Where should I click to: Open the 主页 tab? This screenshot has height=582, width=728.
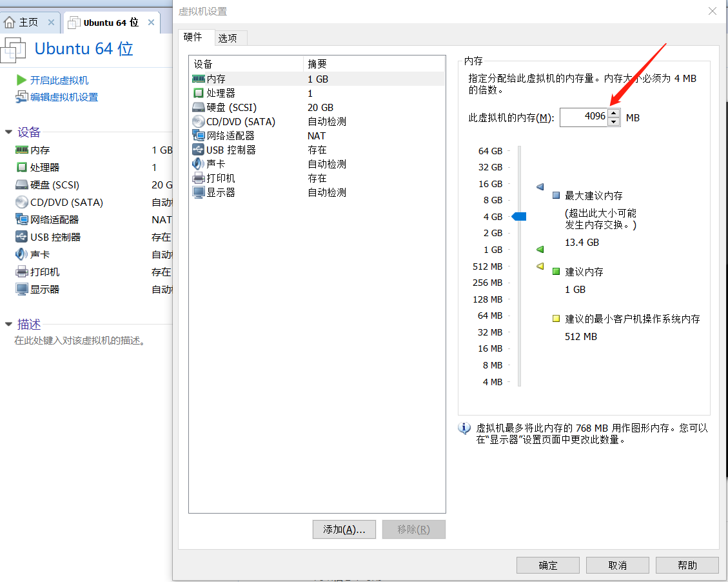tap(30, 23)
